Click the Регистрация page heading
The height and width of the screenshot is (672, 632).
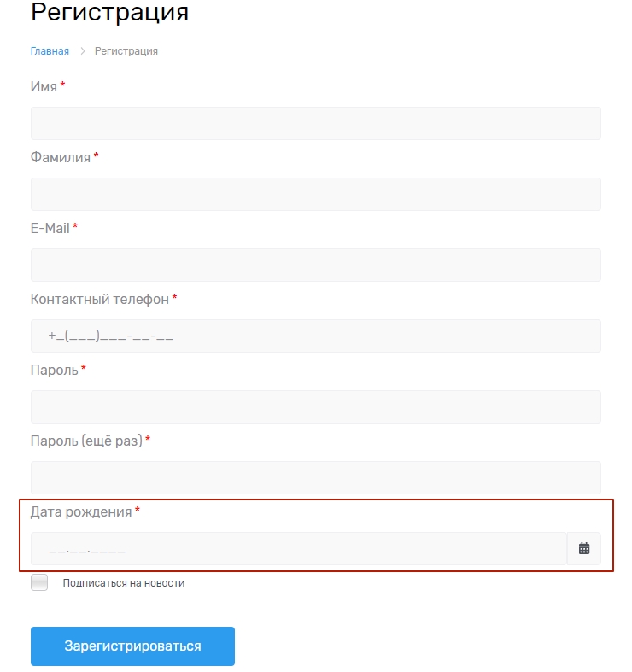109,13
